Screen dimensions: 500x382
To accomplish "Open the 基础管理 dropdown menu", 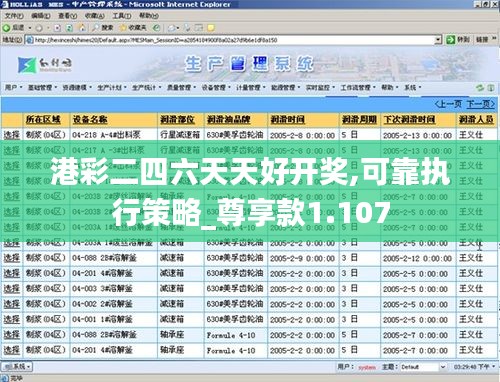I will click(42, 88).
